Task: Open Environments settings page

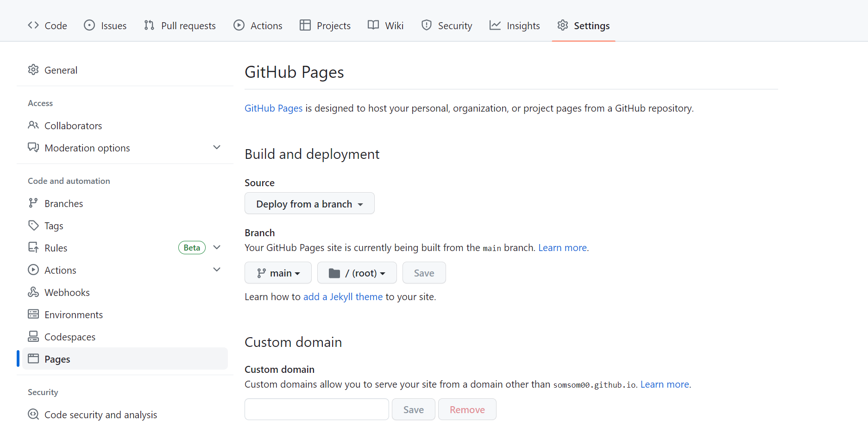Action: (125, 314)
